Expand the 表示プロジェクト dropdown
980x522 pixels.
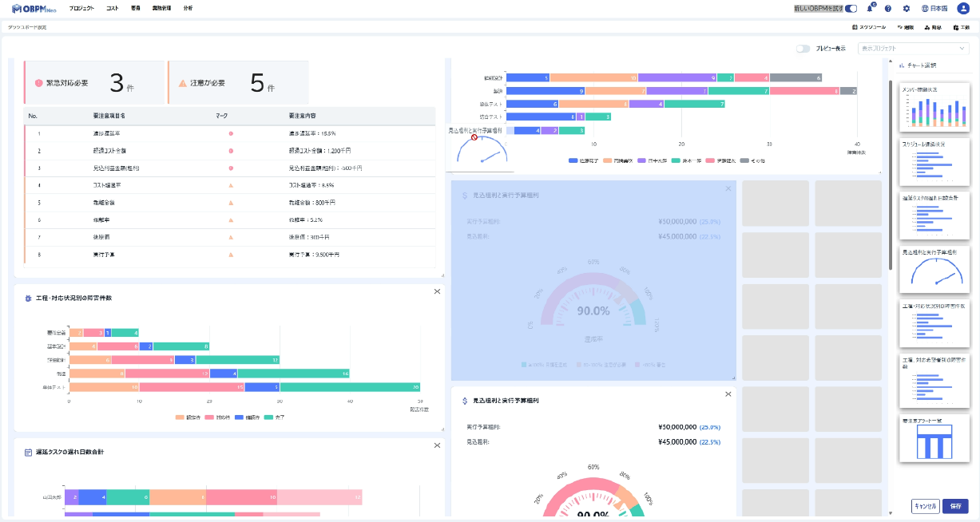click(x=912, y=49)
